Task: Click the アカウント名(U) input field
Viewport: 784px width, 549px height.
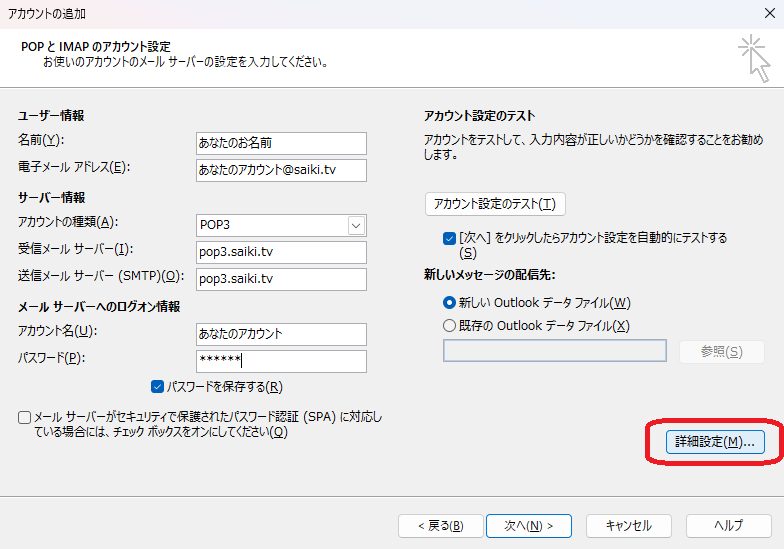Action: [281, 334]
